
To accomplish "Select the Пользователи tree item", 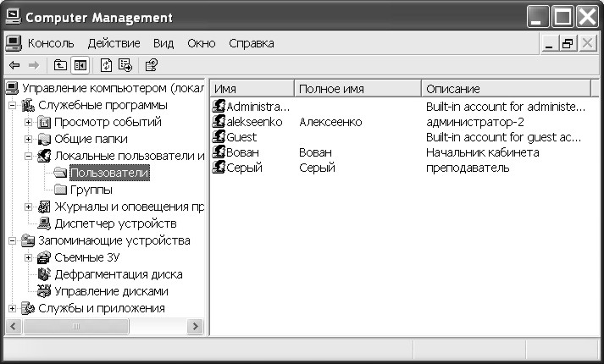I will click(x=109, y=173).
